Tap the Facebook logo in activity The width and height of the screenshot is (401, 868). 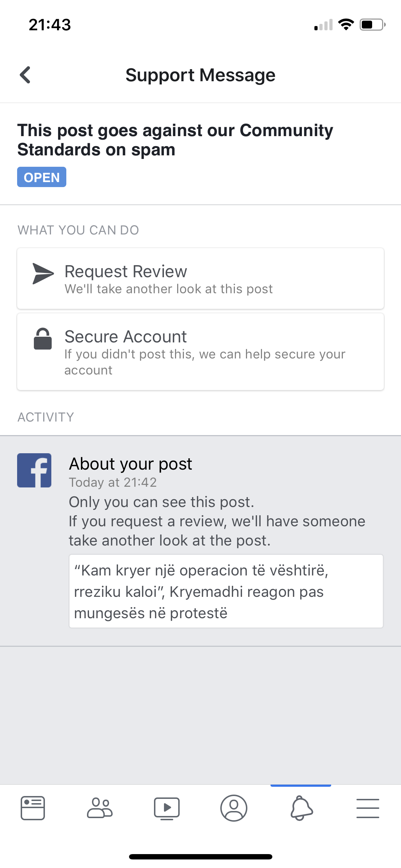[x=34, y=470]
